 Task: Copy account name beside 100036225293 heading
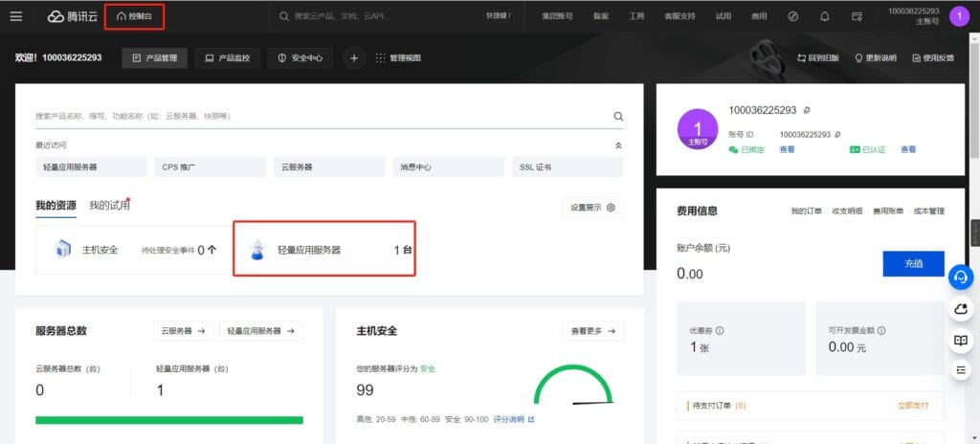[x=807, y=111]
